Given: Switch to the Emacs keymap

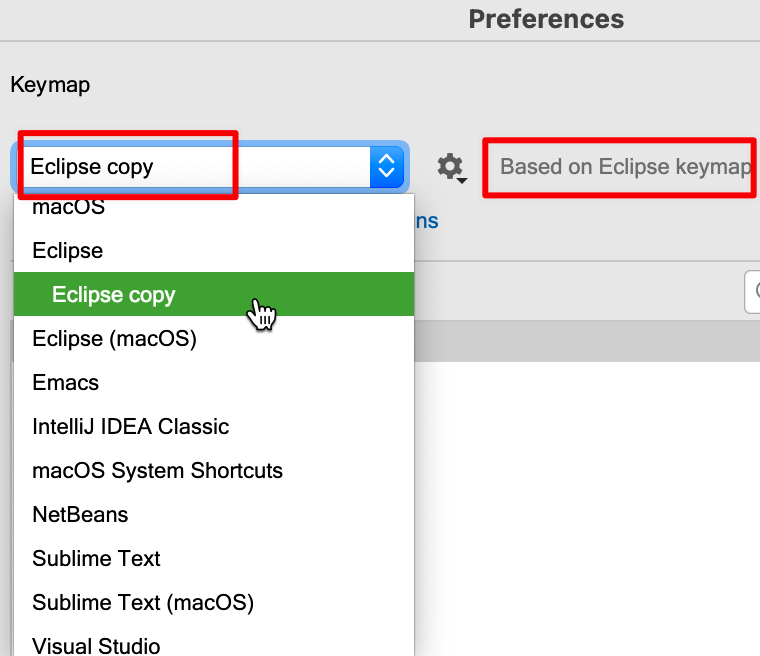Looking at the screenshot, I should [65, 383].
